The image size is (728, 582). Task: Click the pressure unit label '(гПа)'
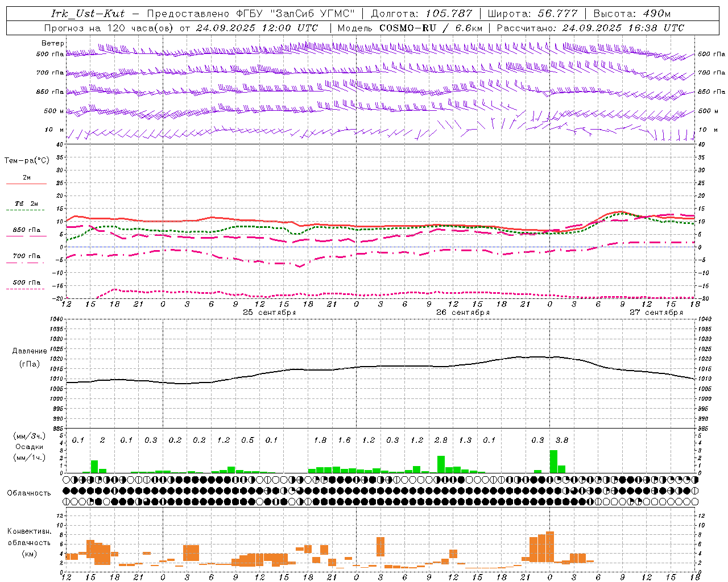click(30, 364)
